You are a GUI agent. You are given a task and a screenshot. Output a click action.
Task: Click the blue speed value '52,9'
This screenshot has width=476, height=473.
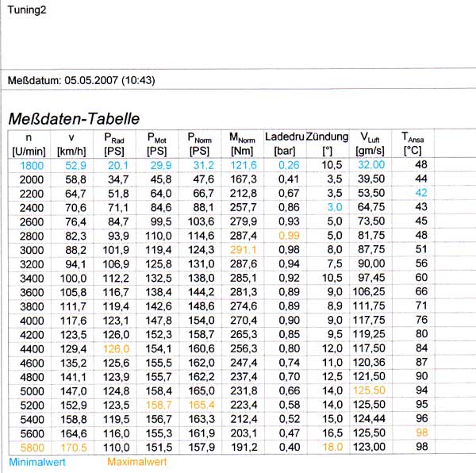[x=76, y=166]
